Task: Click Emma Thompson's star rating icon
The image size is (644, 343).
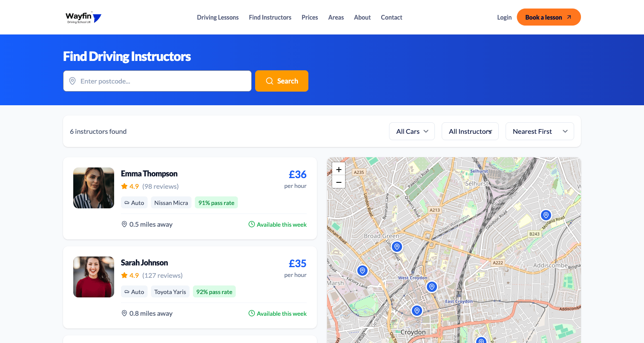Action: point(124,186)
